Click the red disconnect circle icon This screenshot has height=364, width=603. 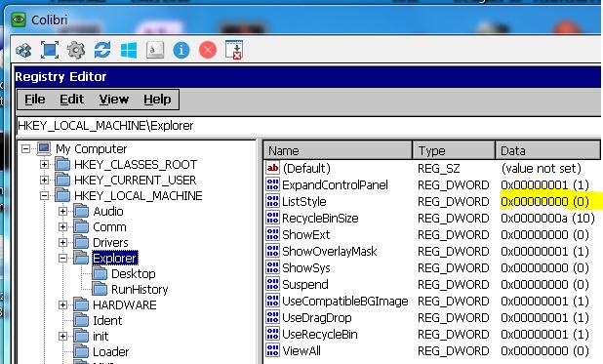pyautogui.click(x=208, y=50)
